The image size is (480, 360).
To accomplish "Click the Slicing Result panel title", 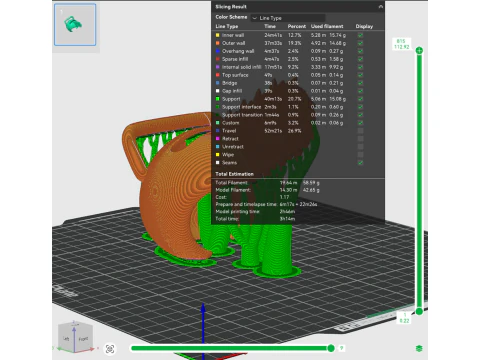I will (x=231, y=7).
